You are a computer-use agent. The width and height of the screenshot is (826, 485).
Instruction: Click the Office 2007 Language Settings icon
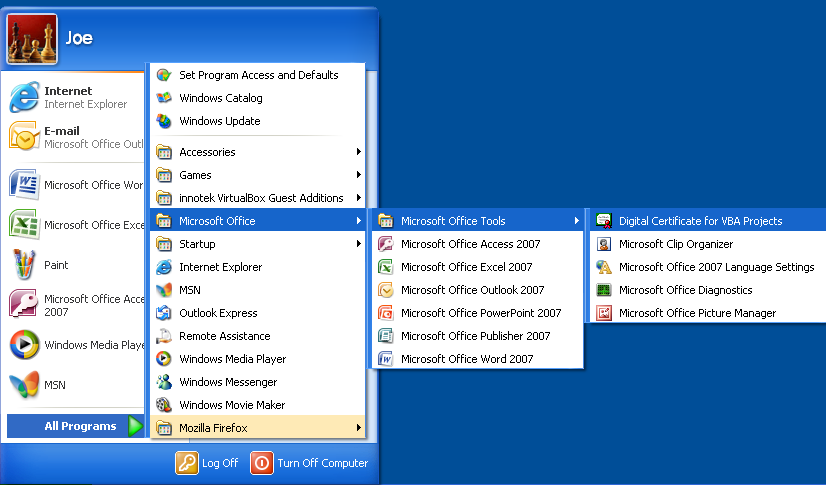pyautogui.click(x=604, y=267)
